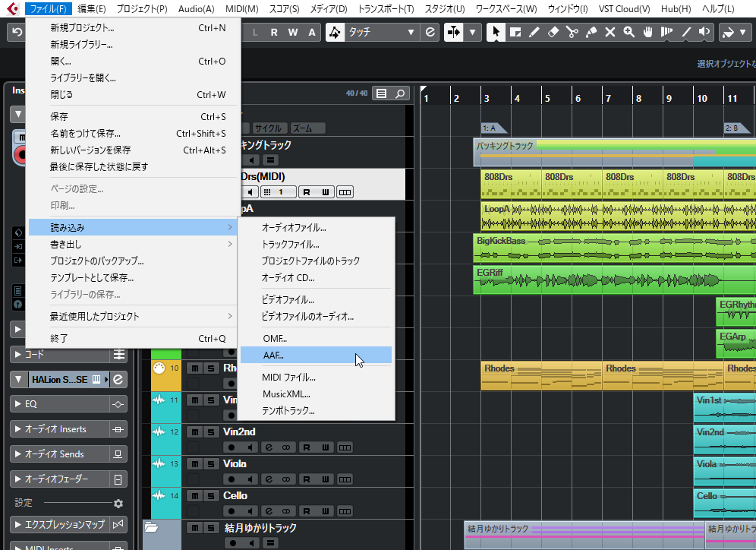Click the コード section mixer icon

coord(118,355)
